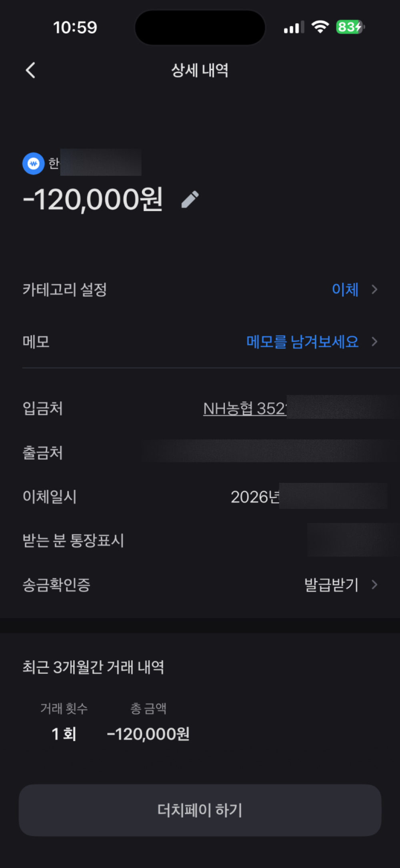Expand the 카테고리 설정 chevron
The width and height of the screenshot is (400, 868).
(374, 289)
